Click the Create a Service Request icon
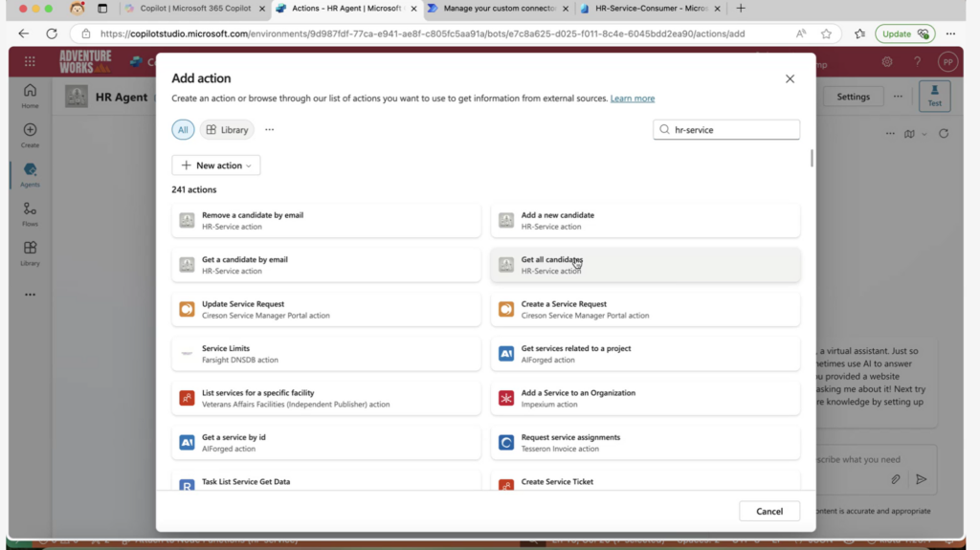Viewport: 980px width, 550px height. tap(506, 309)
